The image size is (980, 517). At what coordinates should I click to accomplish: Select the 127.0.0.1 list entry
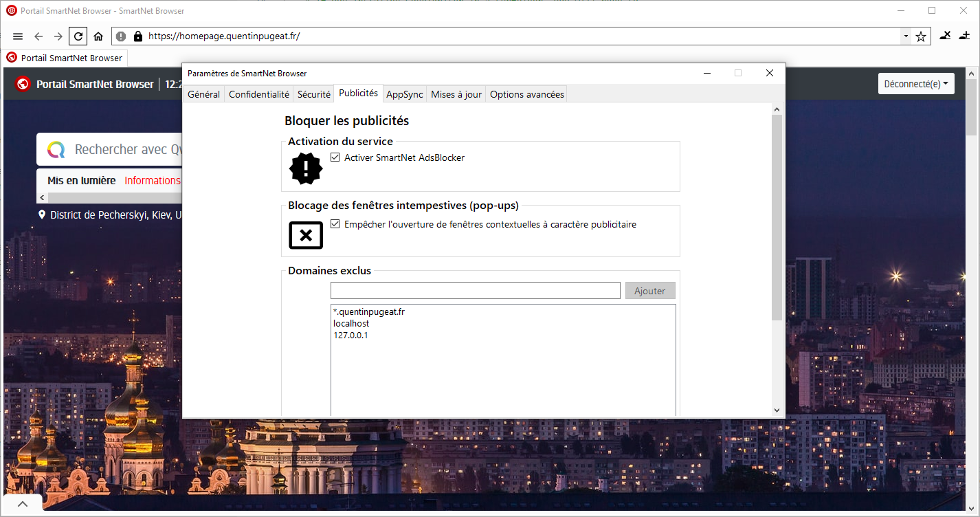coord(350,335)
